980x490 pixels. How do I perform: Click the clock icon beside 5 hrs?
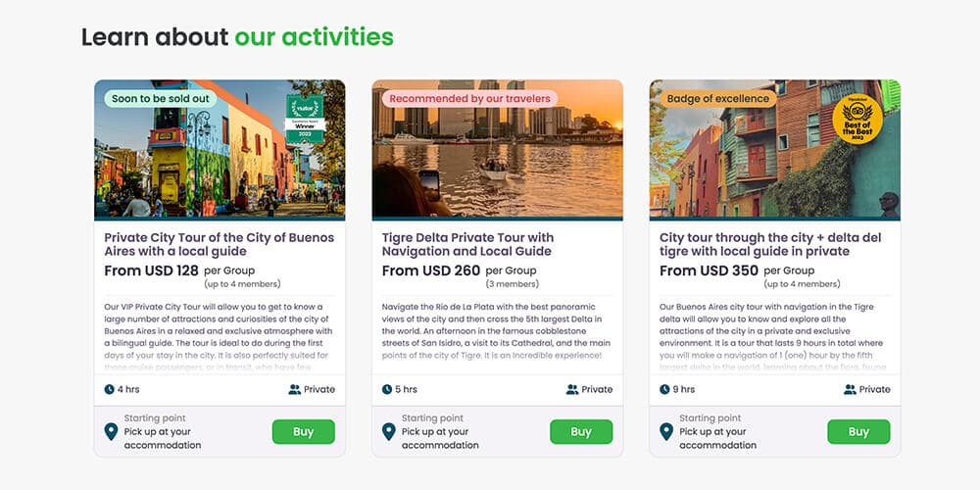[387, 389]
